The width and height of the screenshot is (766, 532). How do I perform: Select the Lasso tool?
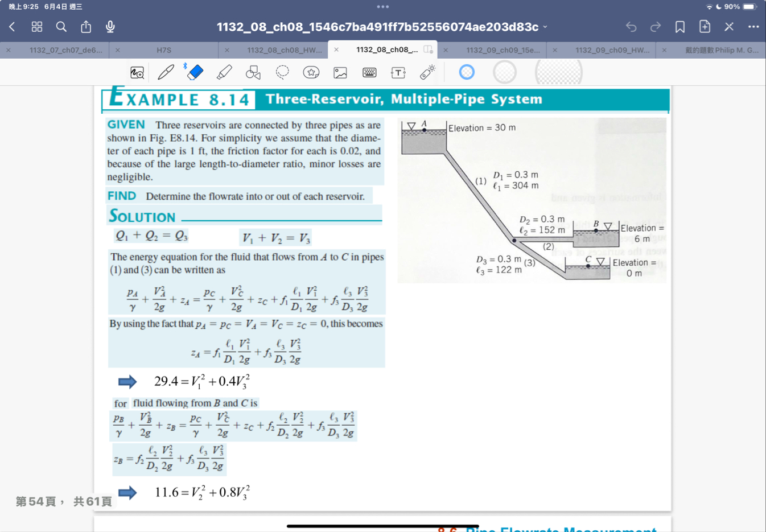coord(282,72)
